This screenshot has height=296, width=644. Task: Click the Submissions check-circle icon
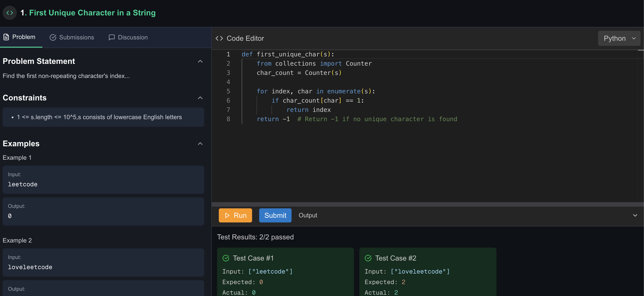click(x=53, y=37)
